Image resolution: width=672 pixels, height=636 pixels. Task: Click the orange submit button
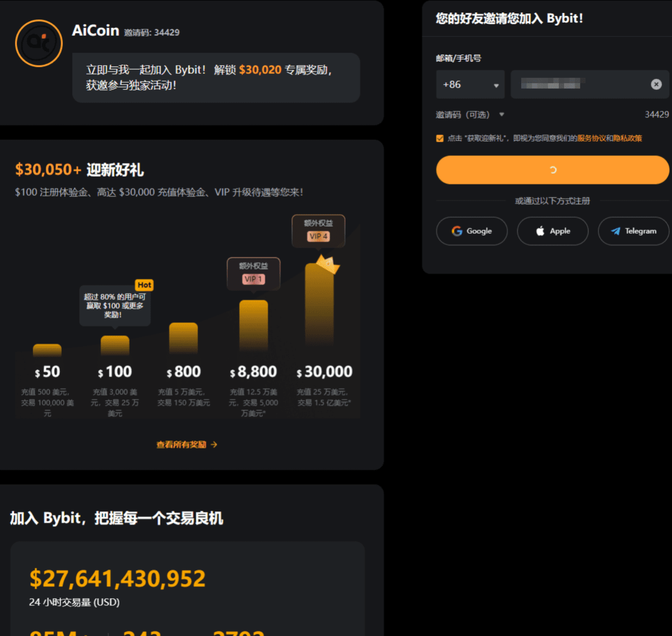pyautogui.click(x=553, y=170)
